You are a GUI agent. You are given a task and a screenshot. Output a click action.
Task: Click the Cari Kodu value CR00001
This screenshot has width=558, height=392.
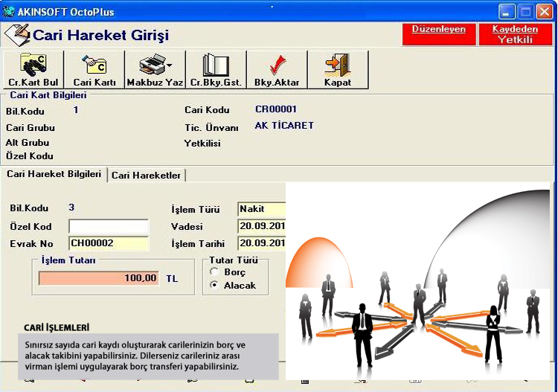[276, 109]
